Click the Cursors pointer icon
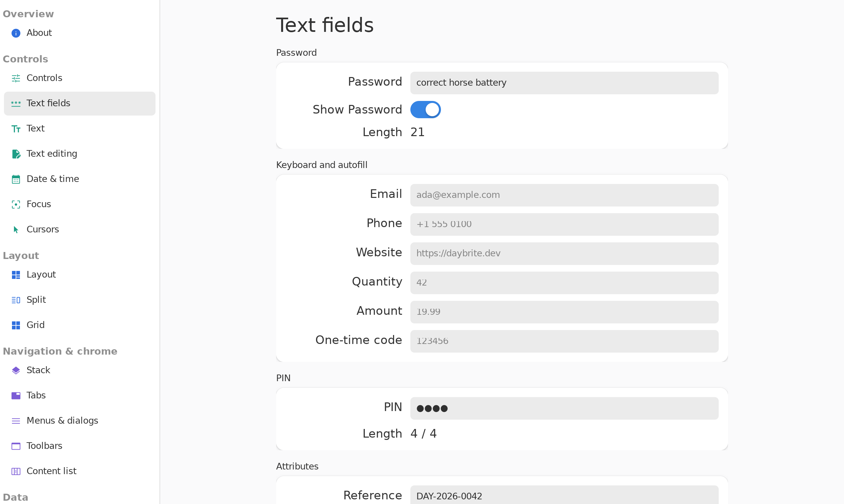 point(16,229)
